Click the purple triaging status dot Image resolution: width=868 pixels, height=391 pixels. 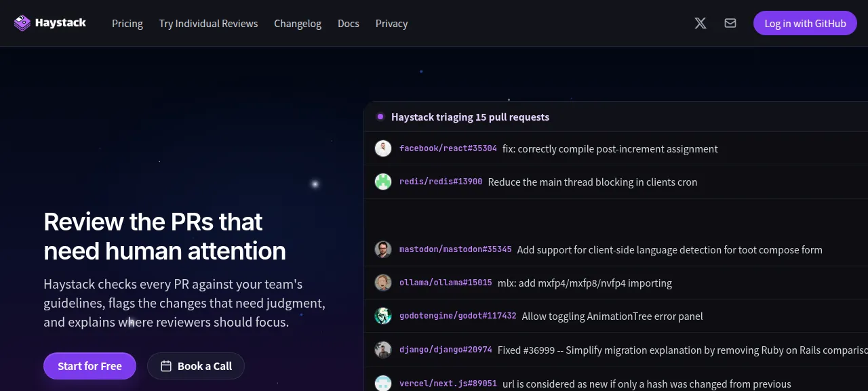click(x=380, y=117)
